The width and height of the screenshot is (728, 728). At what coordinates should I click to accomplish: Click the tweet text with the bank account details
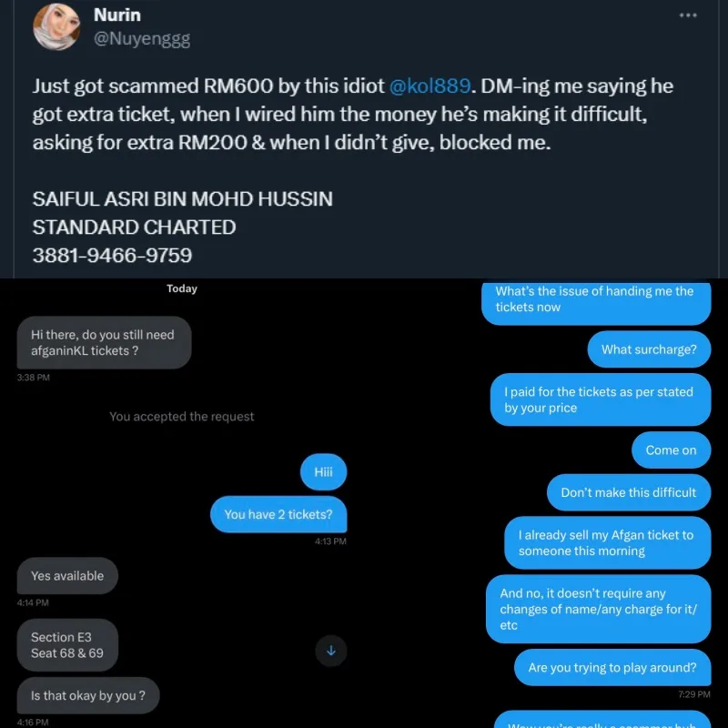[182, 227]
